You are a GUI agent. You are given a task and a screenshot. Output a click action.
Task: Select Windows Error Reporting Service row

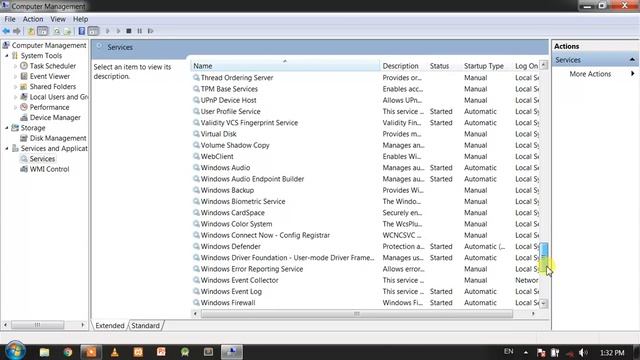(x=365, y=269)
